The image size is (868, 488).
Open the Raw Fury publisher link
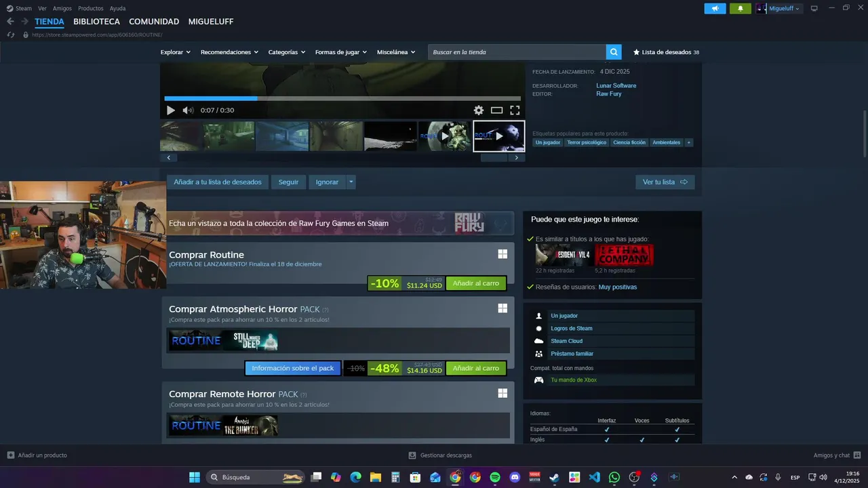tap(609, 94)
